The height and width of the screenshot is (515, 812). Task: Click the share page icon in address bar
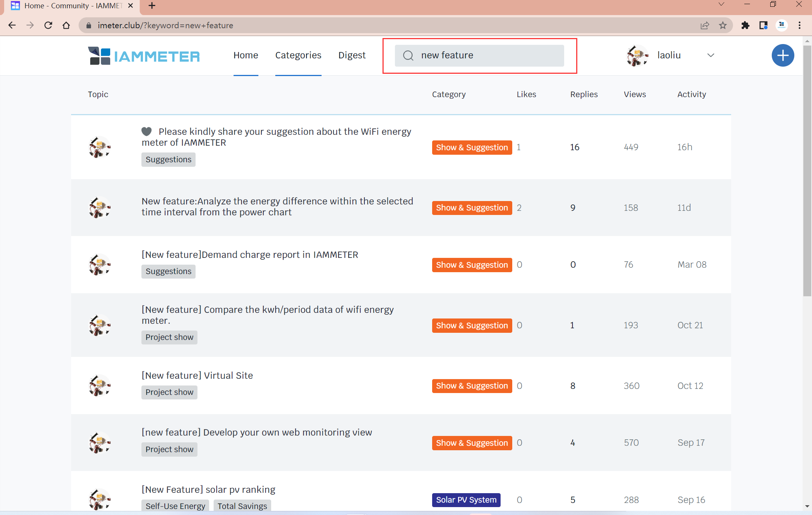click(704, 26)
